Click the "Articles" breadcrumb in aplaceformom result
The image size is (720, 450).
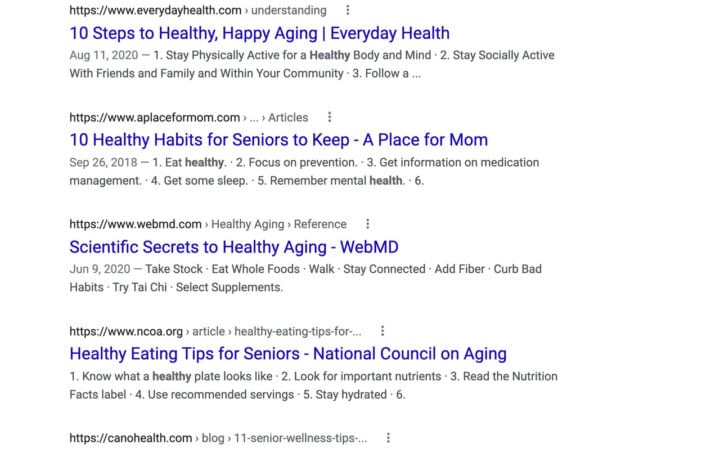pos(288,117)
